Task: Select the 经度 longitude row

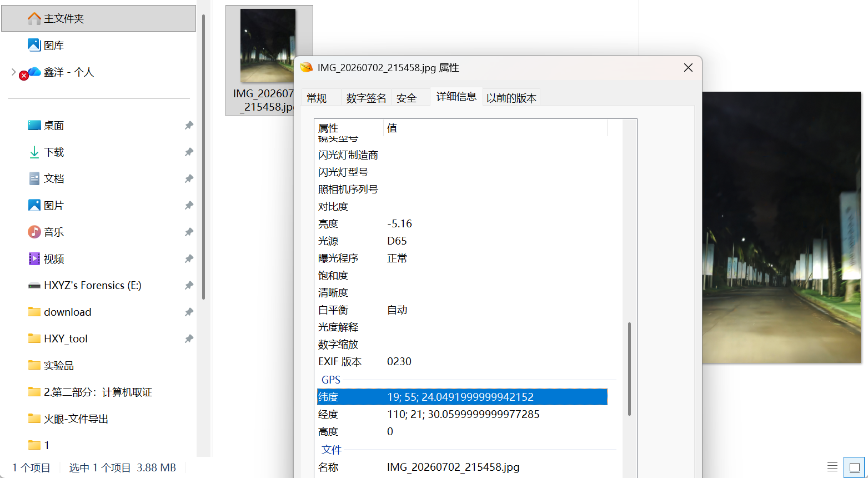Action: click(x=462, y=414)
